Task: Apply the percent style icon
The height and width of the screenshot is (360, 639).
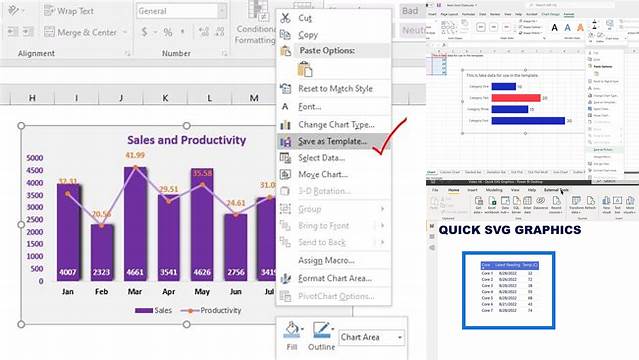Action: coord(167,32)
